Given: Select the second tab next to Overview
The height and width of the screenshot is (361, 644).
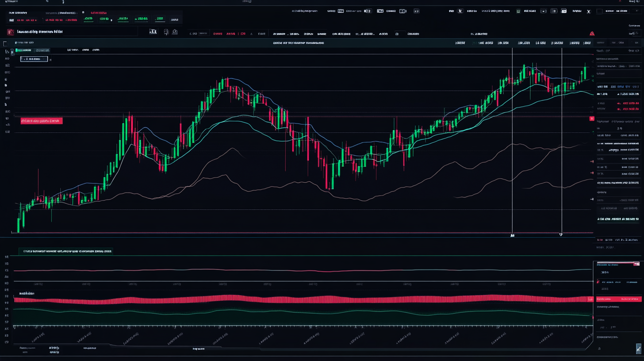Looking at the screenshot, I should pyautogui.click(x=42, y=50).
